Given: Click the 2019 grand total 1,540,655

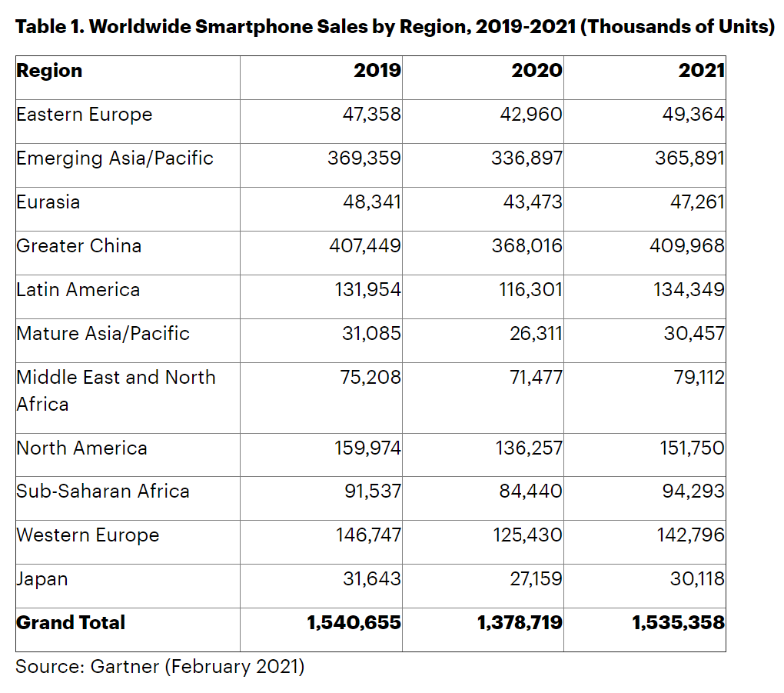Looking at the screenshot, I should click(354, 623).
